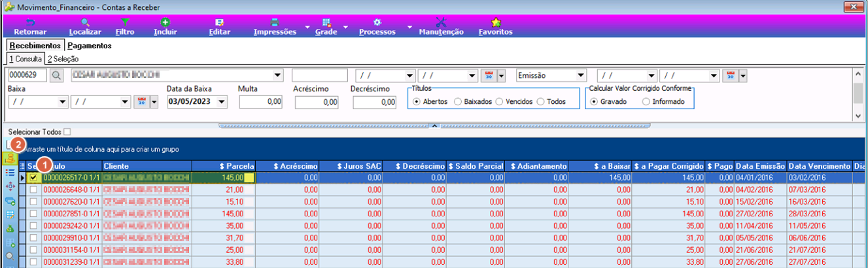Check the row 0000027620-0 checkbox
Viewport: 868px width, 268px height.
pos(33,201)
